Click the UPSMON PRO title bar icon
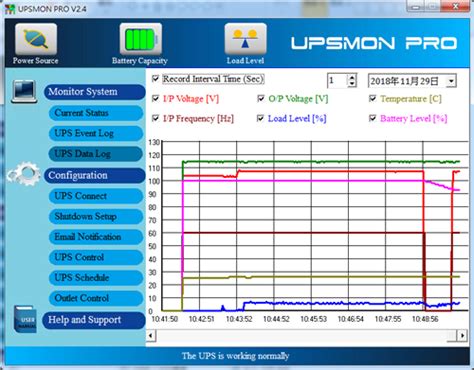This screenshot has height=370, width=474. pos(10,9)
